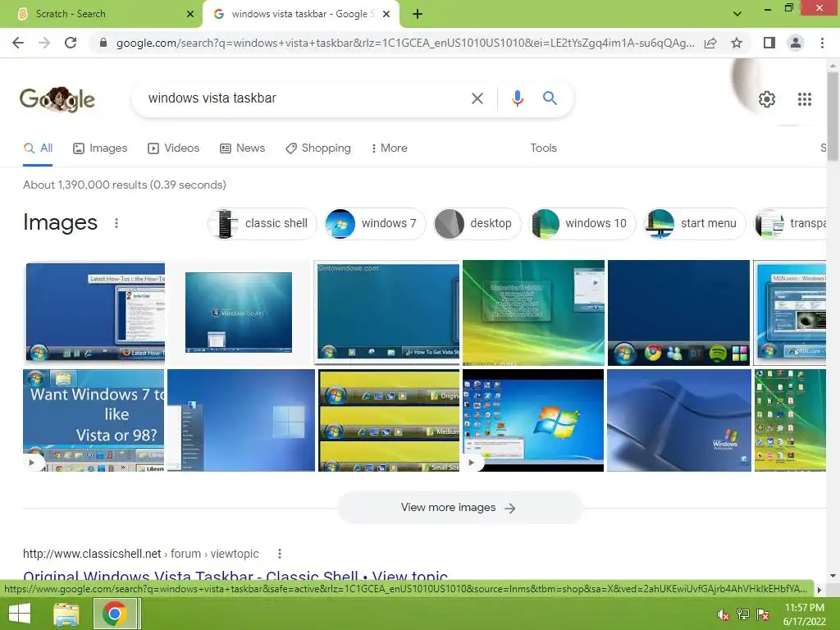The width and height of the screenshot is (840, 630).
Task: Open Chrome three-dot menu
Action: (x=822, y=43)
